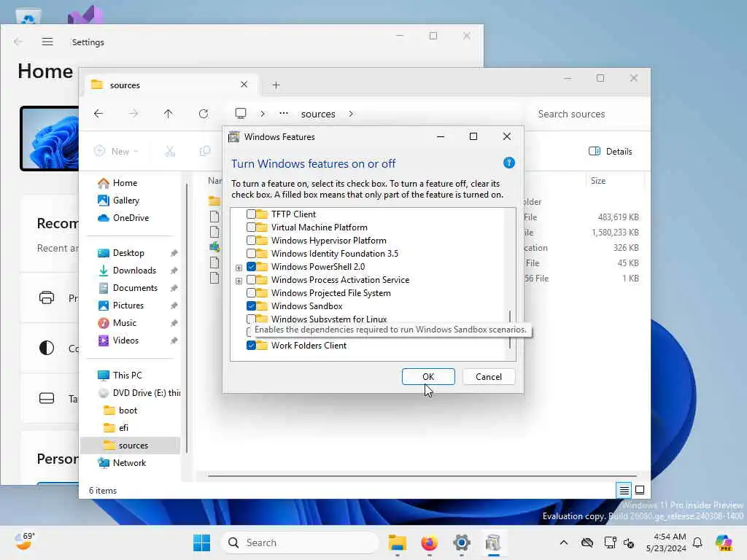Click the Cut scissors icon
The width and height of the screenshot is (747, 560).
click(170, 152)
